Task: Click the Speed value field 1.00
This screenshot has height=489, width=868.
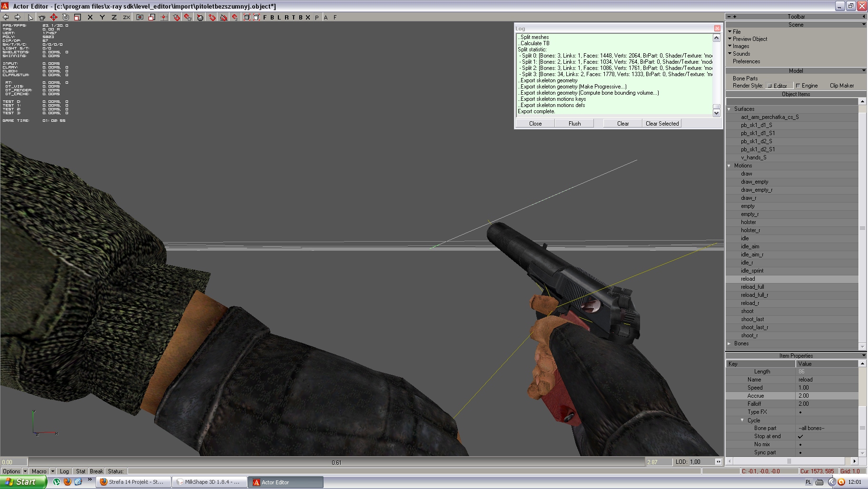Action: click(x=827, y=388)
